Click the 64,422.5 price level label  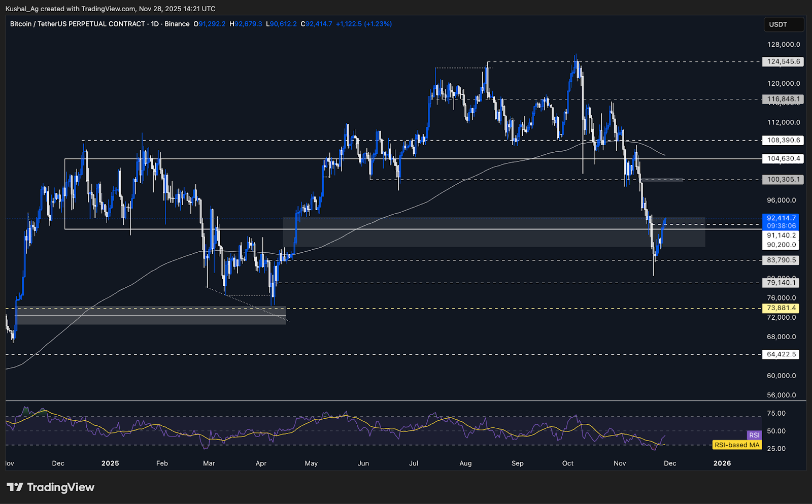click(x=781, y=354)
